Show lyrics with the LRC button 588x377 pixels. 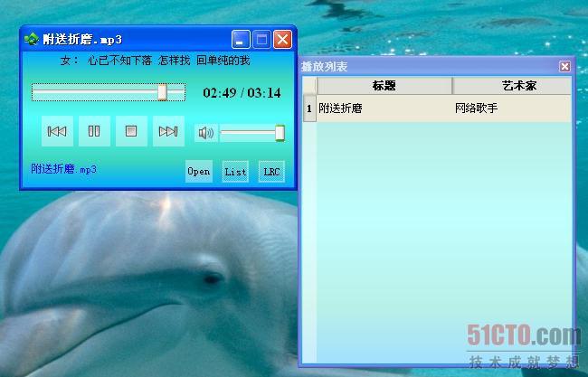point(271,172)
